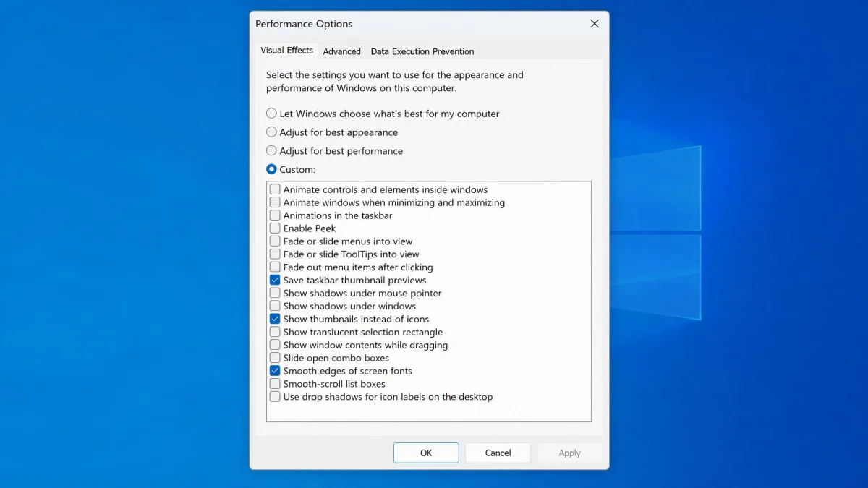Tick the Enable Peek checkbox
This screenshot has width=868, height=488.
pyautogui.click(x=275, y=228)
